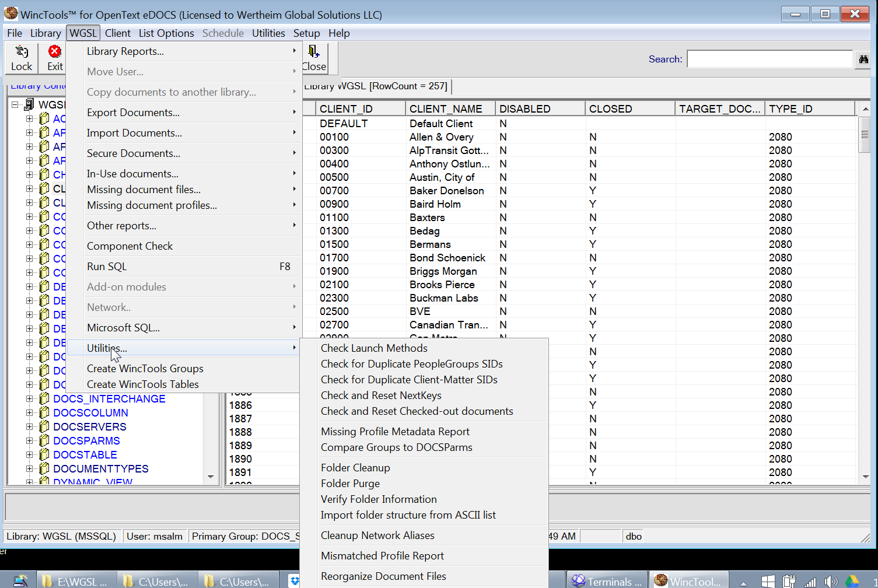Click the volume speaker tray icon
Image resolution: width=878 pixels, height=588 pixels.
click(x=831, y=581)
